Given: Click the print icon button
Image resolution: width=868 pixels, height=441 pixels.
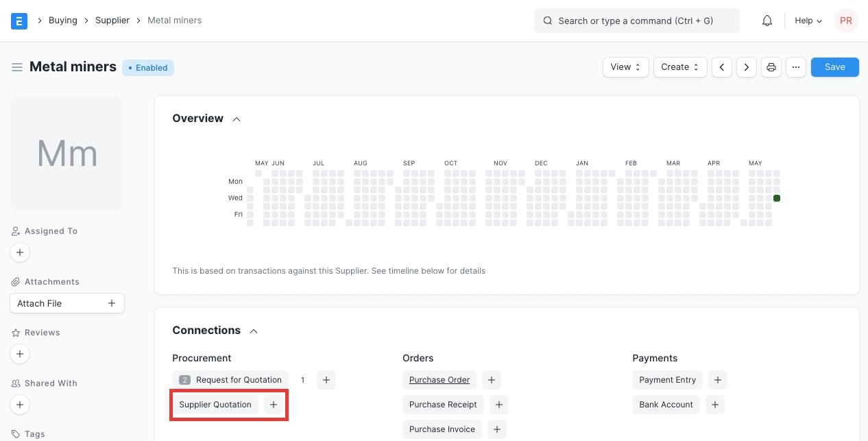Looking at the screenshot, I should (x=771, y=67).
